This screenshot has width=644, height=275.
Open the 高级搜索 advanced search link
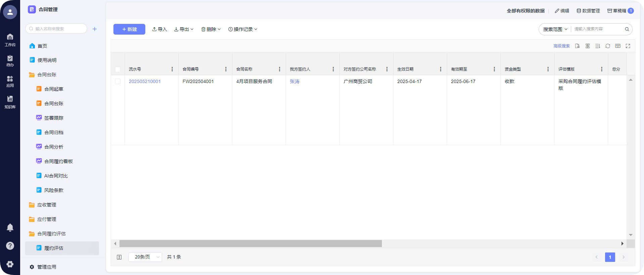coord(561,46)
